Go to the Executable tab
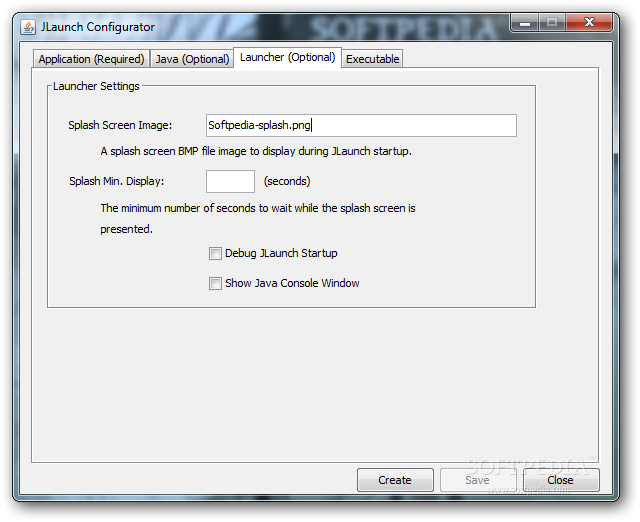 tap(372, 59)
